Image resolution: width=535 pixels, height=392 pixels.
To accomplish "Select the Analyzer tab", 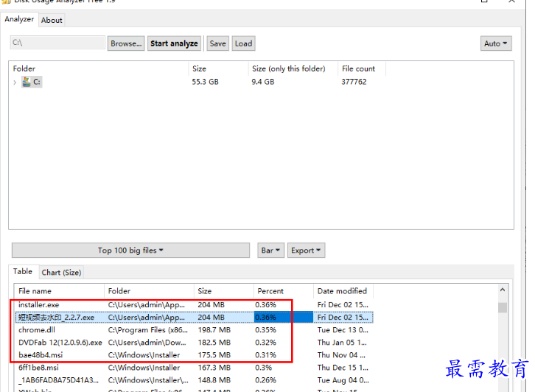I will click(x=19, y=19).
